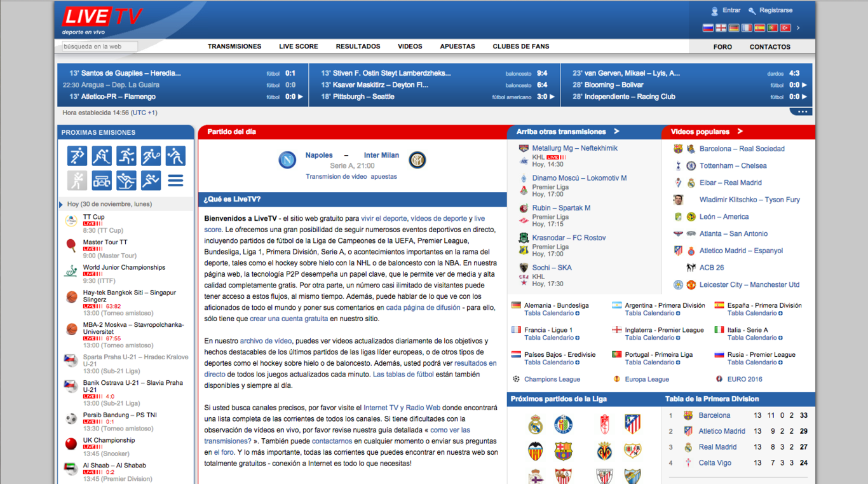868x484 pixels.
Task: Click the Registrarse link
Action: click(775, 10)
